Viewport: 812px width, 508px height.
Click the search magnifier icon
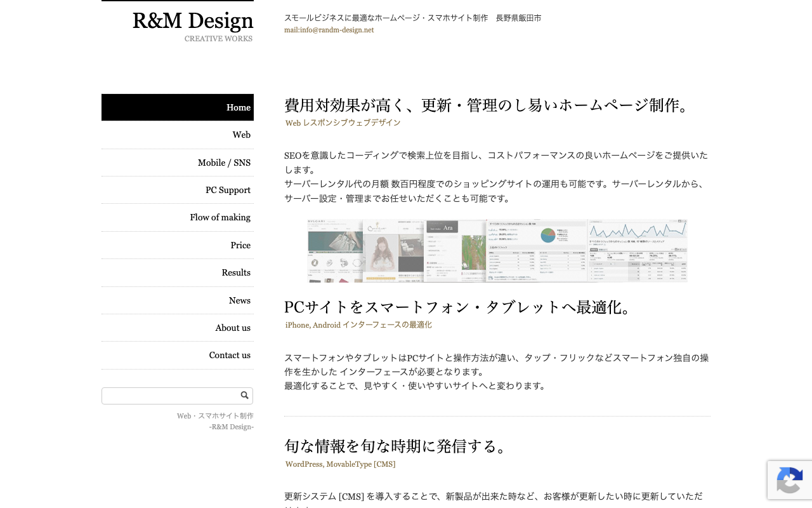pos(244,395)
